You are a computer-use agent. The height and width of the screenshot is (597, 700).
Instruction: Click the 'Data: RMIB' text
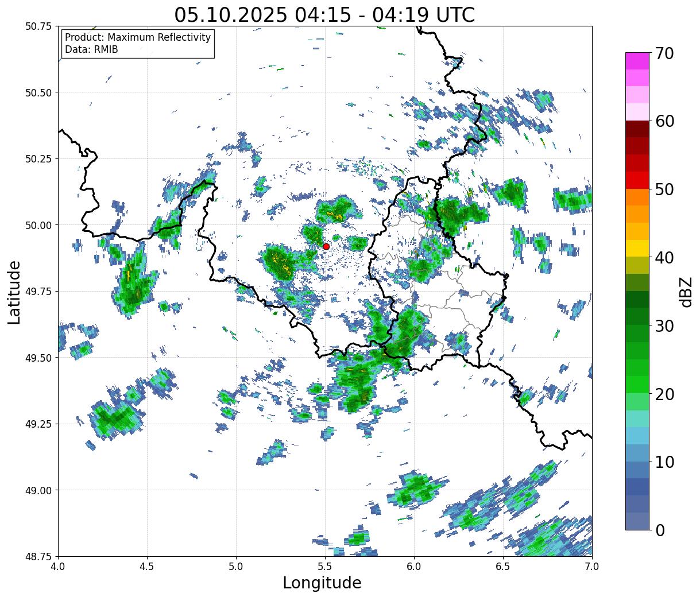[91, 50]
